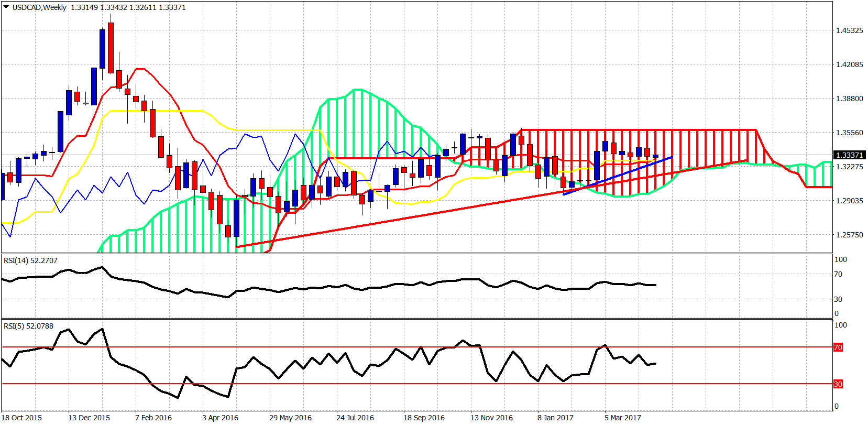Click the chart menu triangle beside USDCAD,Weekly

[6, 7]
